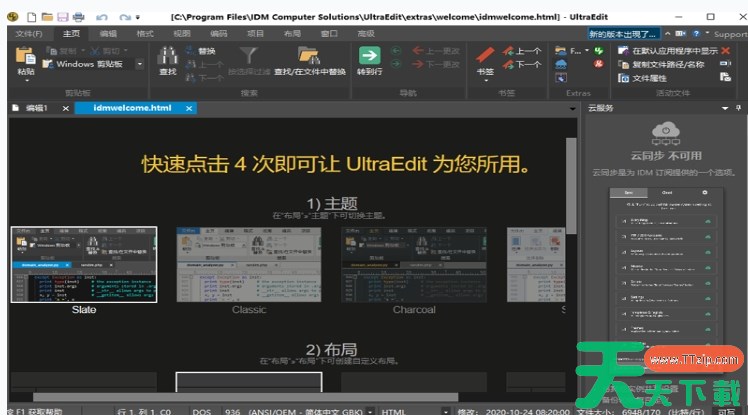Click the 新的版本出现了 notification button
748x415 pixels.
(625, 34)
